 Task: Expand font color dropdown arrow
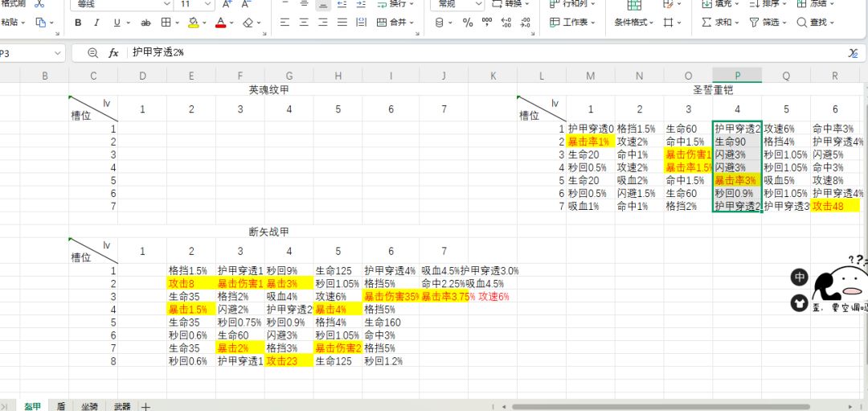pos(233,23)
